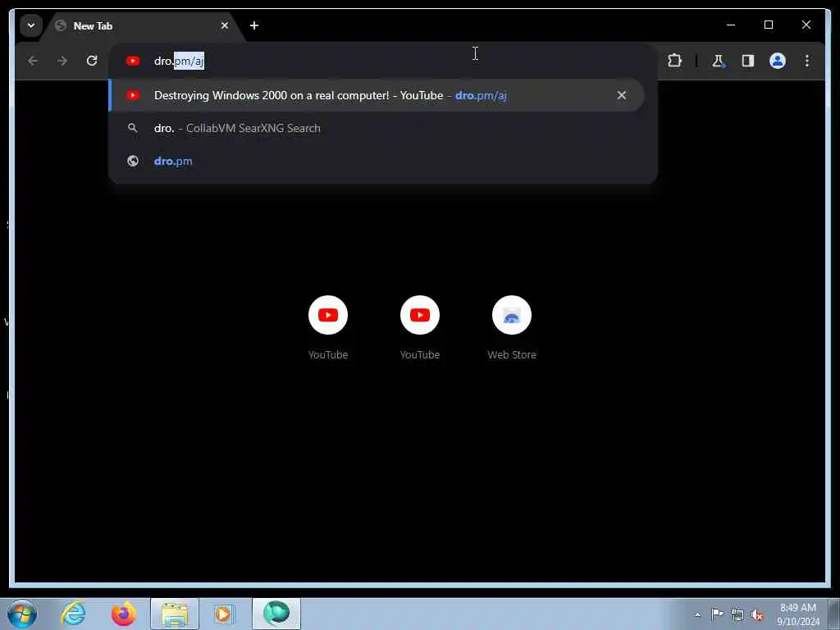Click the active browser taskbar icon
This screenshot has height=630, width=840.
pyautogui.click(x=276, y=614)
